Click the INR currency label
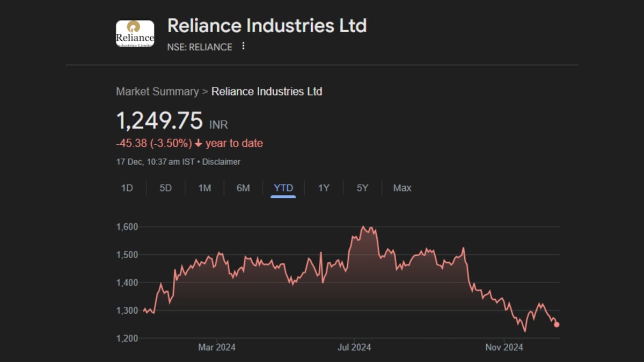 click(218, 124)
